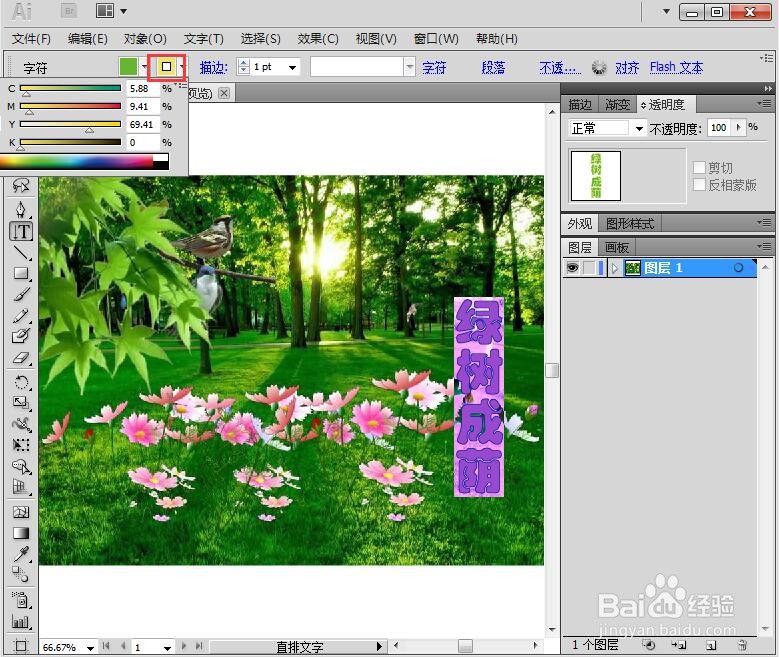Open the Bridge (Br) launcher icon
The image size is (779, 657).
69,11
